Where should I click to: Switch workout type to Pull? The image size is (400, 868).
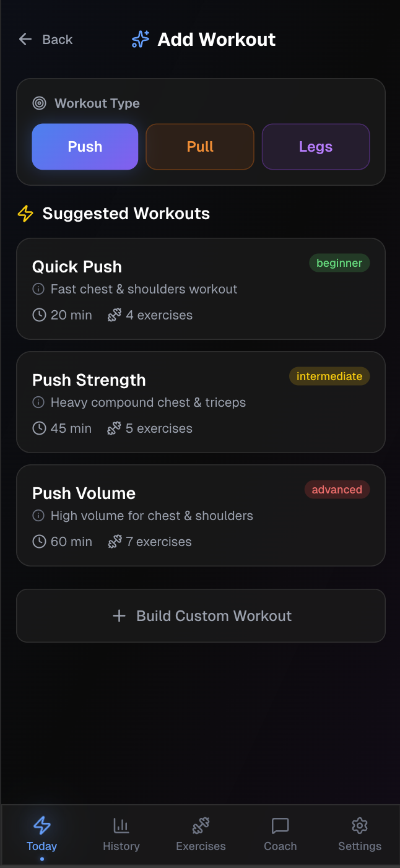200,147
